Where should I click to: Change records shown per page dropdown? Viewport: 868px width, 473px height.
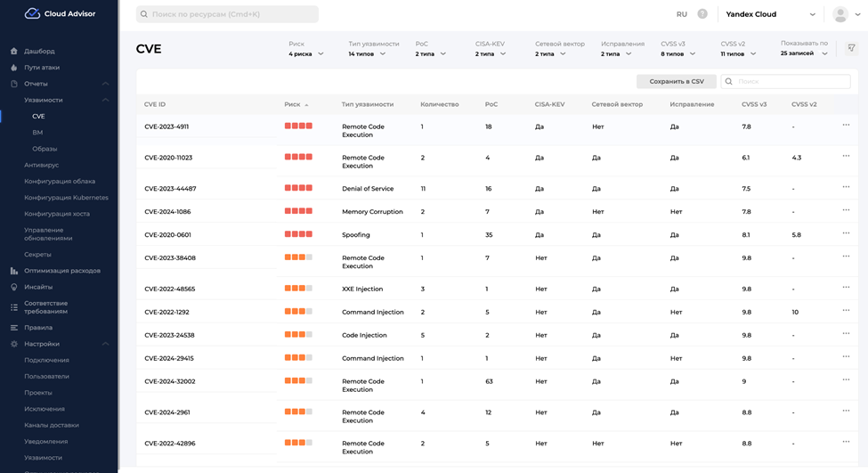pyautogui.click(x=804, y=53)
